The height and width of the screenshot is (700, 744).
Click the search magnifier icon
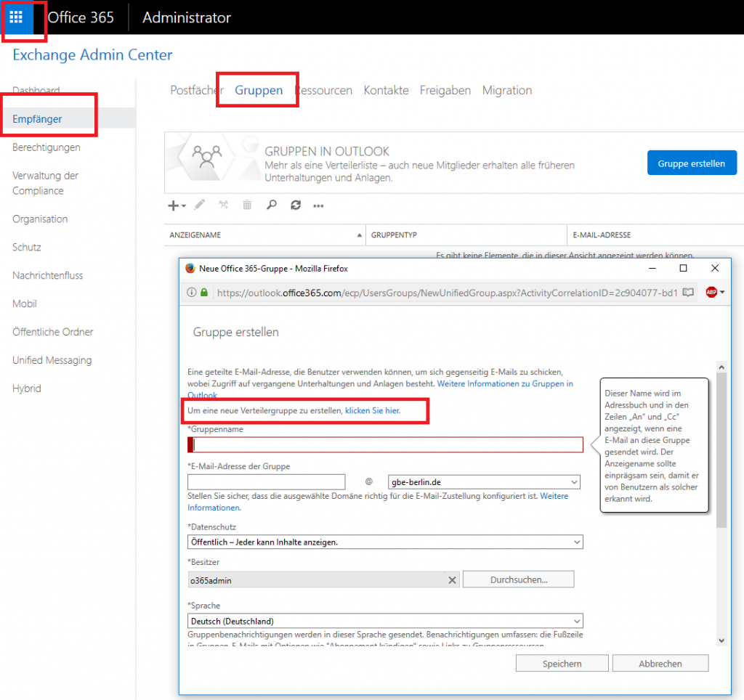pos(272,205)
